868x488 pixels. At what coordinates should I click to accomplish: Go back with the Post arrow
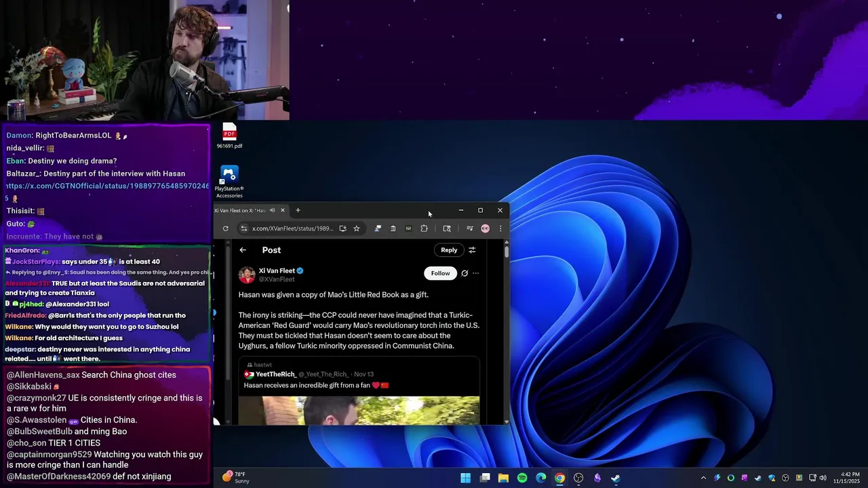tap(243, 250)
